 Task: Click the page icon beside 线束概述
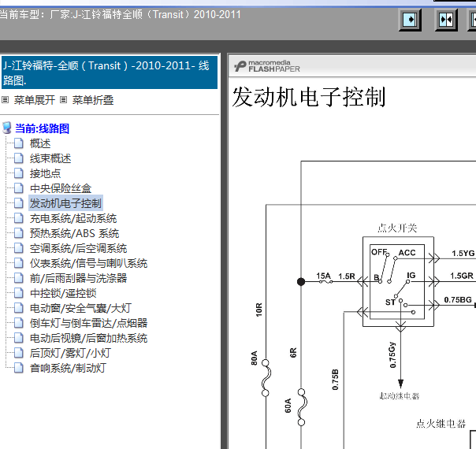(19, 158)
